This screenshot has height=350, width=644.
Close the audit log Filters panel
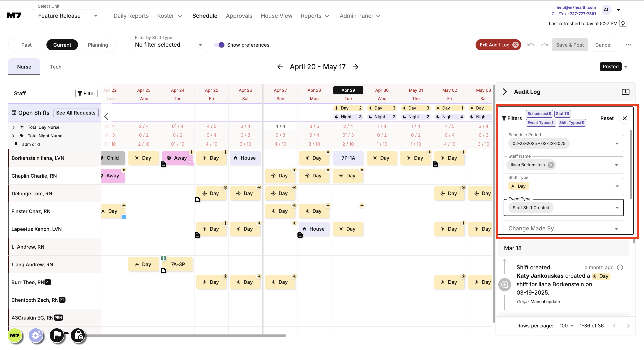[x=625, y=118]
